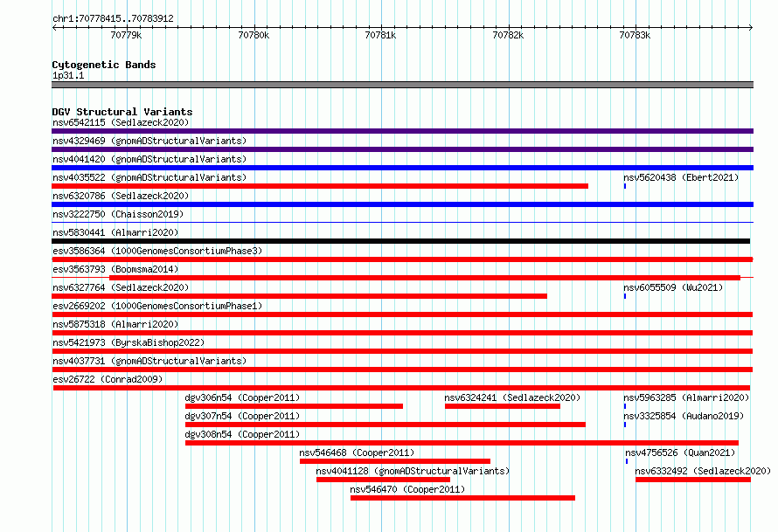Click the red bar under nsv546470
The width and height of the screenshot is (778, 532).
coord(462,498)
